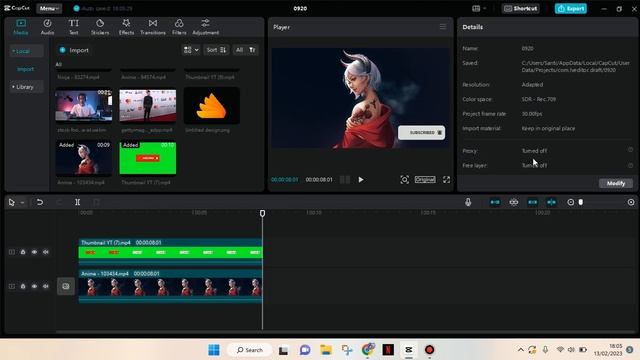This screenshot has height=360, width=640.
Task: Open the media type filter icon
Action: pos(252,50)
